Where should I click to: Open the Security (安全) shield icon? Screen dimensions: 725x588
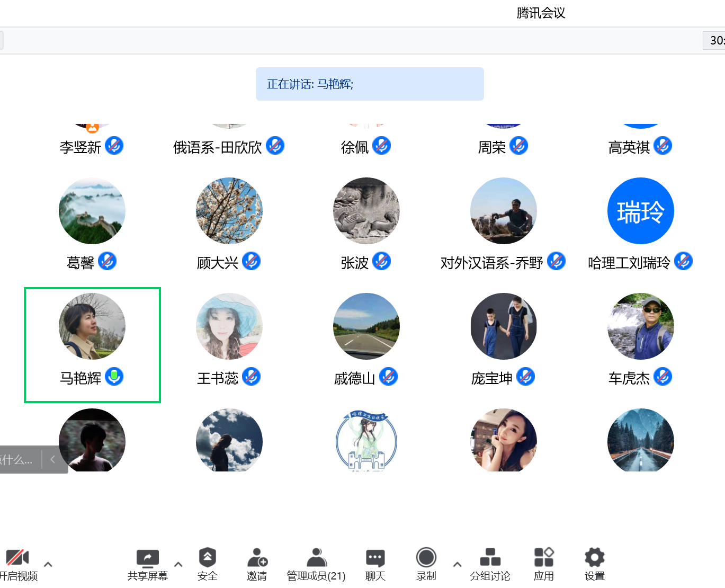(207, 558)
